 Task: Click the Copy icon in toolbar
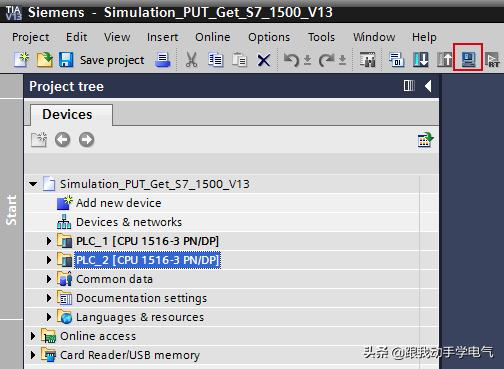pos(216,60)
